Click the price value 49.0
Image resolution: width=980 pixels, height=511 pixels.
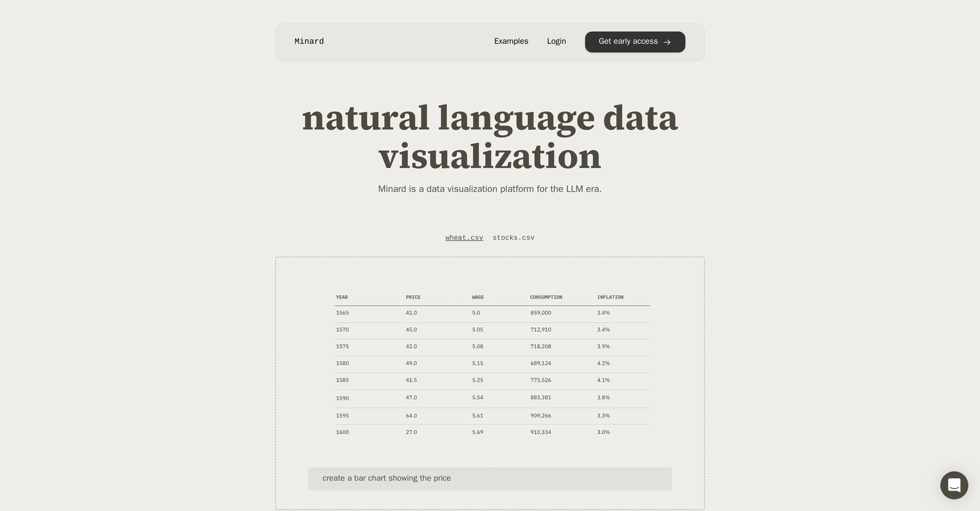point(411,363)
